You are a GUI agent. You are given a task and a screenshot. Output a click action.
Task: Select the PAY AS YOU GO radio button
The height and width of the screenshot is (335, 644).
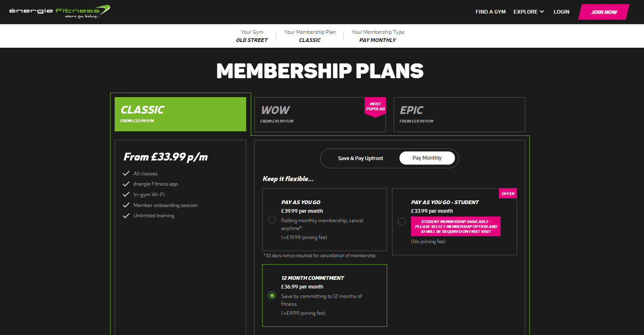pos(272,220)
